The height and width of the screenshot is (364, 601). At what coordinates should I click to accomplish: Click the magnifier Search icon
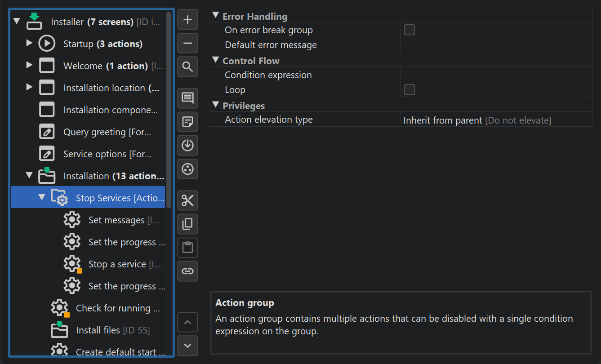[188, 67]
